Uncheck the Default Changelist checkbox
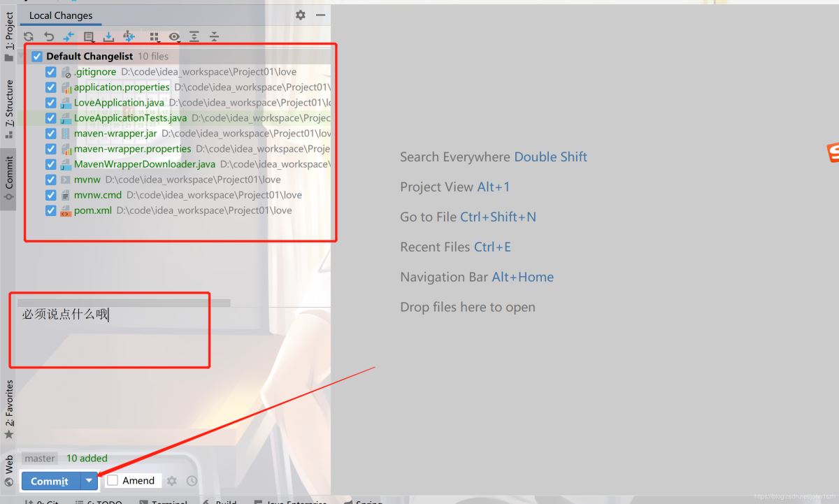 pyautogui.click(x=37, y=56)
